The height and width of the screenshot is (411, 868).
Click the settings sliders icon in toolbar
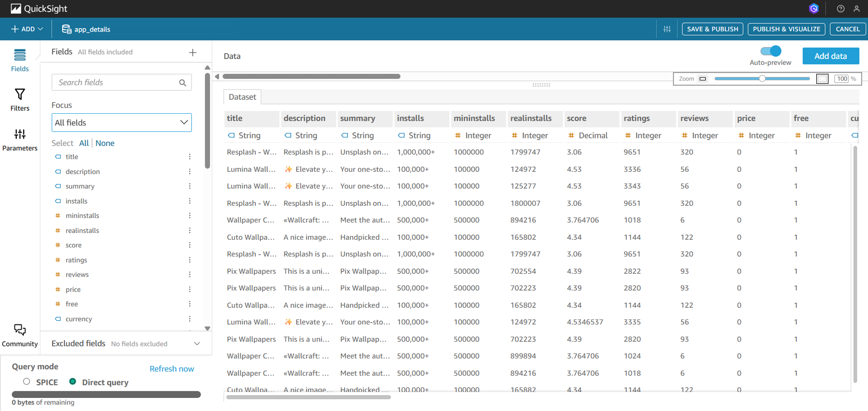pyautogui.click(x=667, y=29)
